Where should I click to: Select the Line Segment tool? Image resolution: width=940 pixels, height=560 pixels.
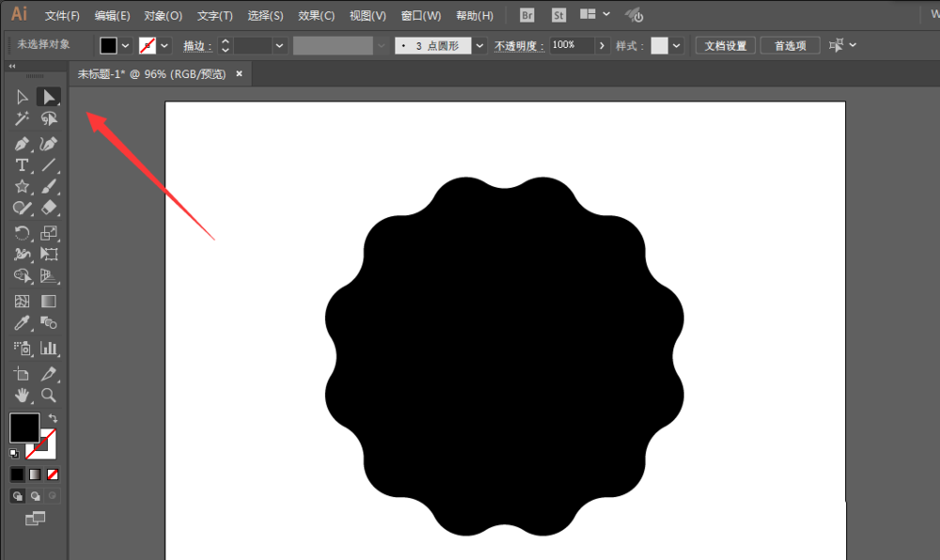(x=49, y=164)
